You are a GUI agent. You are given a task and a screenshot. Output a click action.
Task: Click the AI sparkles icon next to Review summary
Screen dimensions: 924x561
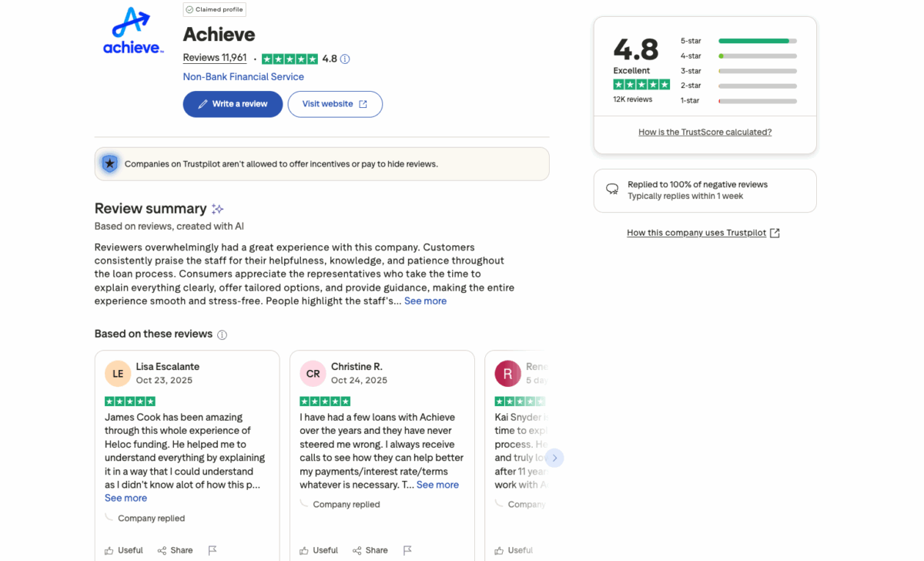[216, 208]
